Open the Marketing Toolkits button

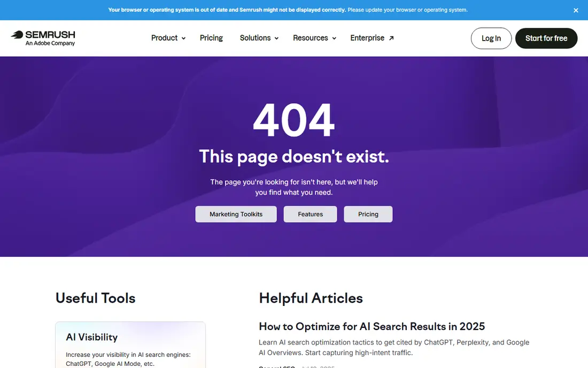pyautogui.click(x=236, y=214)
